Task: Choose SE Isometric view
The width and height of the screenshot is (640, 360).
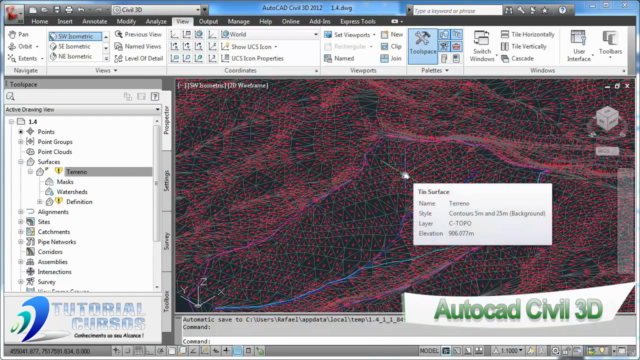Action: 75,47
